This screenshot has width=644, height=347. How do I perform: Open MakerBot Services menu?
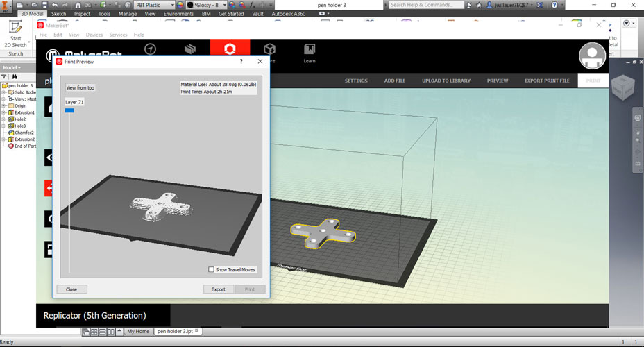click(118, 35)
